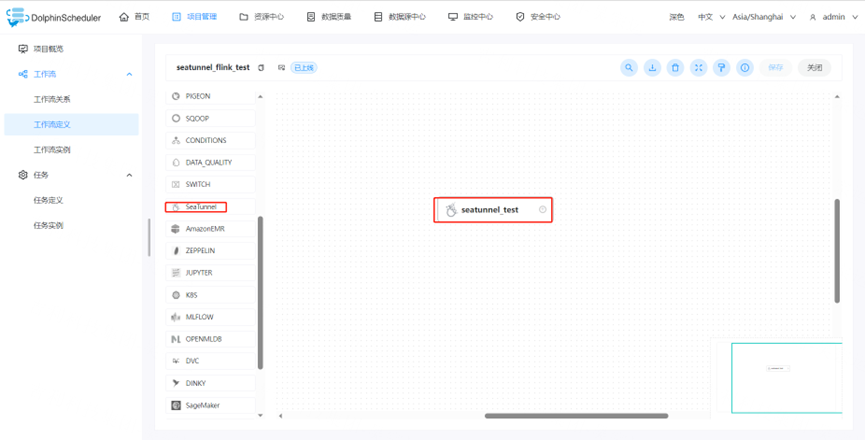The width and height of the screenshot is (865, 440).
Task: Click the 已上线 status tag
Action: click(x=304, y=68)
